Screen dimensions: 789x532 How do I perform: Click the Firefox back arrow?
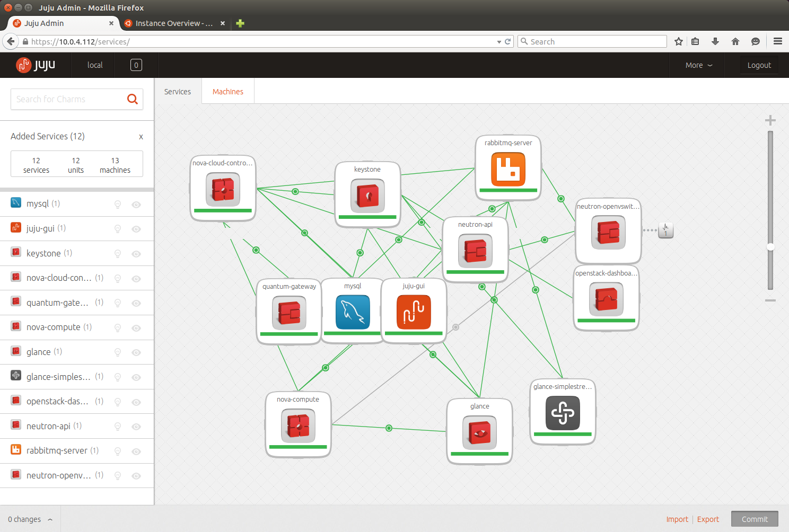tap(11, 41)
